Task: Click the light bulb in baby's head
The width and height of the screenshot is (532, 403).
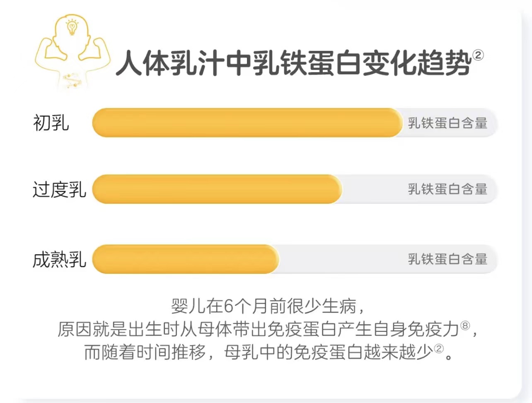Action: tap(73, 27)
